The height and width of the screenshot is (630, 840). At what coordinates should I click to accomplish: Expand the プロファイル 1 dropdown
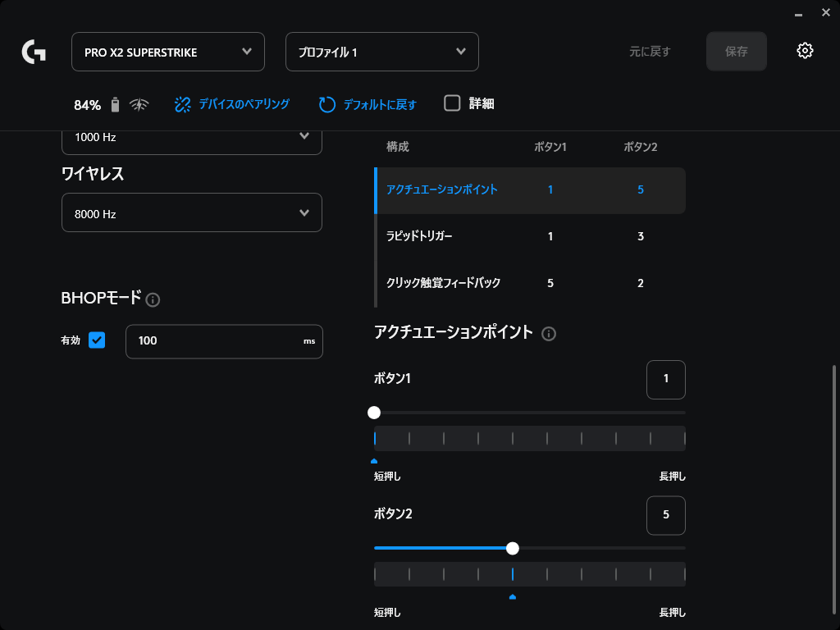point(382,52)
